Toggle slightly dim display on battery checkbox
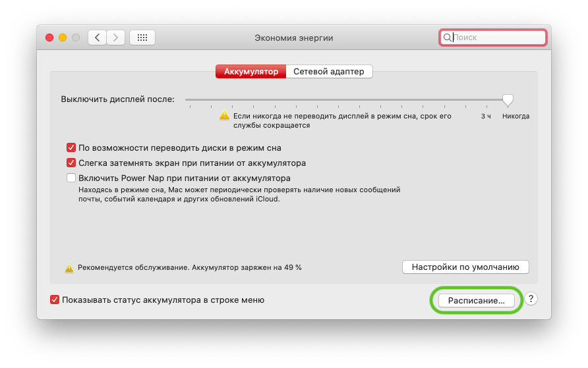 click(71, 163)
